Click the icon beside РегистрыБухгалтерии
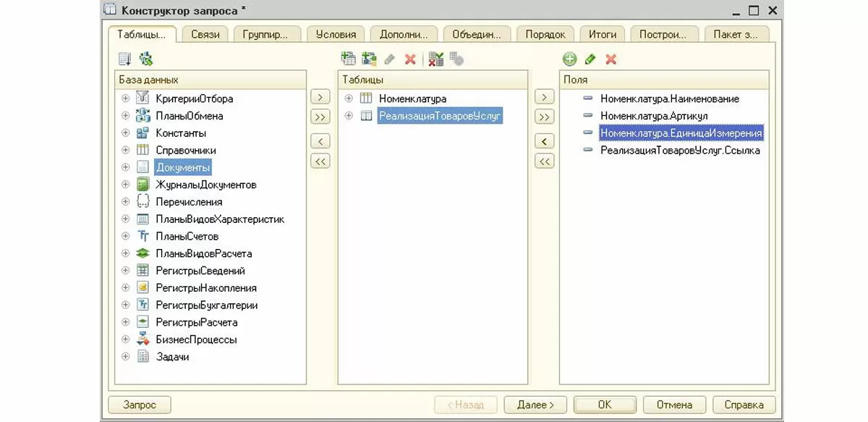 (142, 305)
